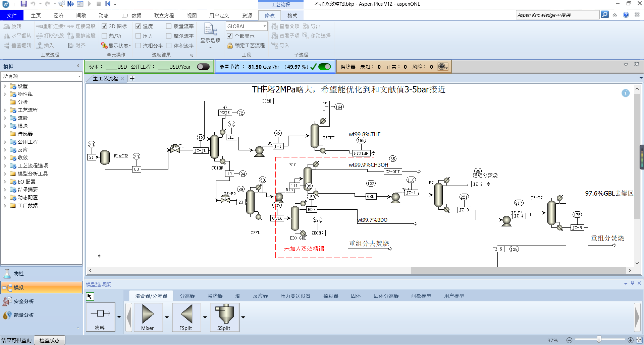Switch to the 经济 ribbon tab

point(58,15)
